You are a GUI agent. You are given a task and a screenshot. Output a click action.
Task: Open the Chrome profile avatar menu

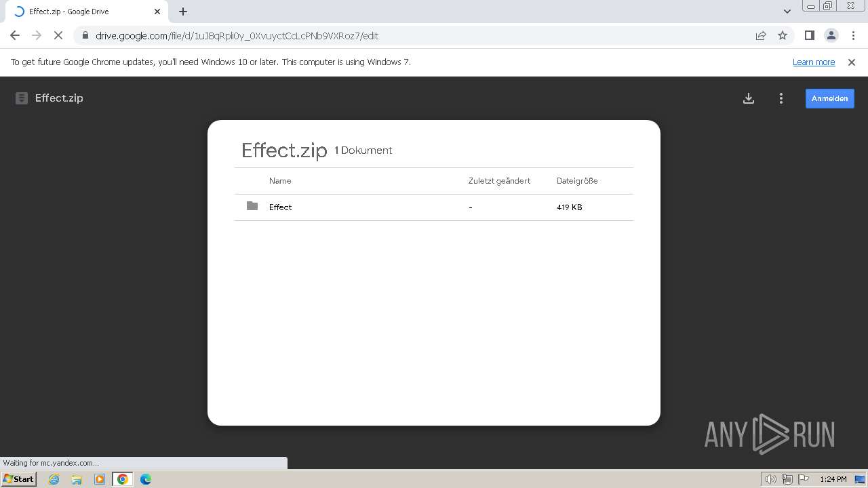pyautogui.click(x=831, y=36)
